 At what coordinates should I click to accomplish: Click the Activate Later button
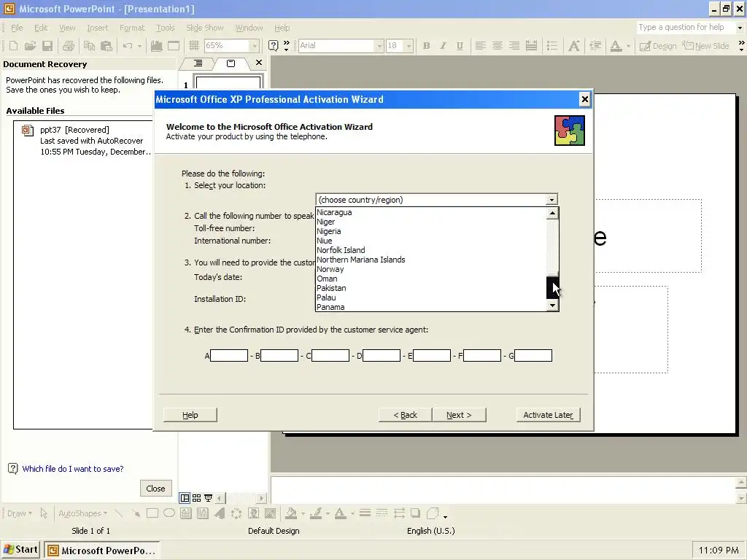coord(548,415)
